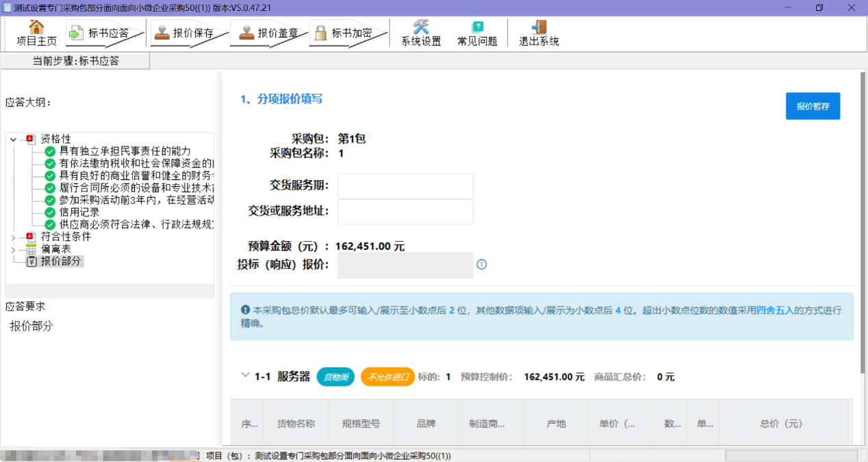Click the 交货或服务地址 input field
Screen dimensions: 868x462
point(405,211)
